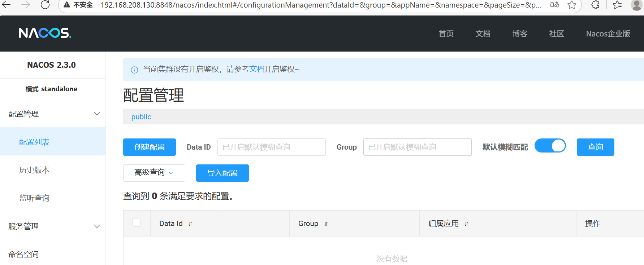The image size is (644, 265).
Task: Expand the 服务管理 sidebar section
Action: 97,226
